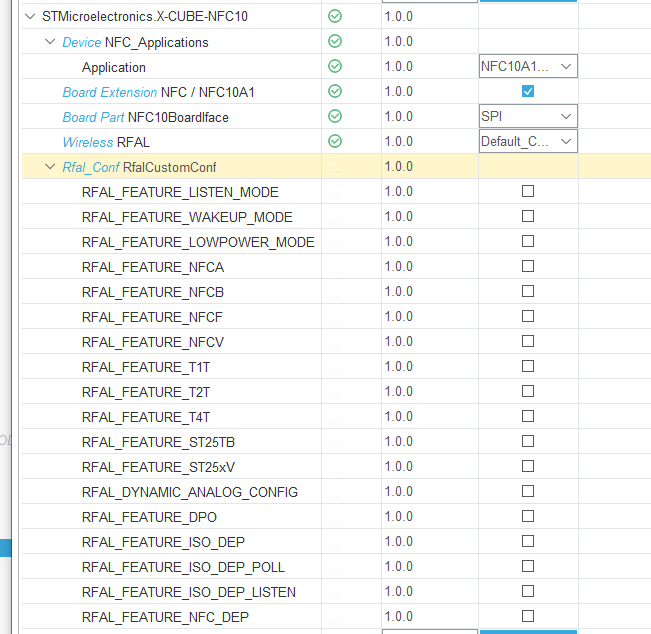Enable RFAL_DYNAMIC_ANALOG_CONFIG checkbox
Viewport: 651px width, 634px height.
point(528,491)
